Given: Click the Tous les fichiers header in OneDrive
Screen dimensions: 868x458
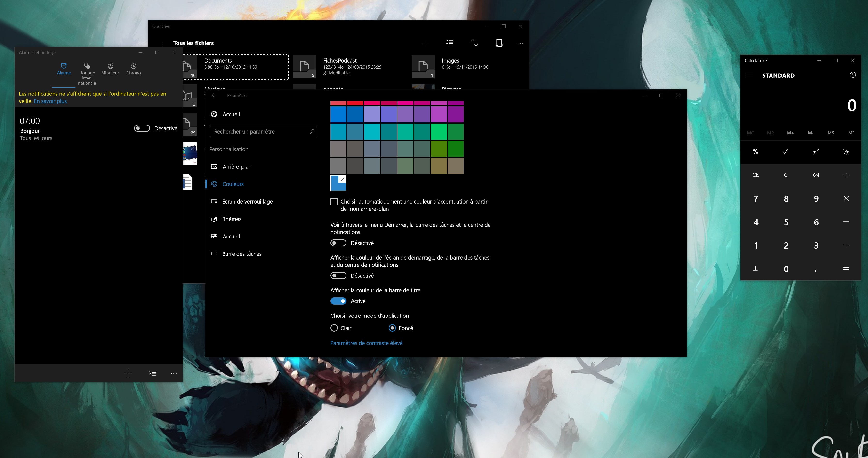Looking at the screenshot, I should (193, 43).
